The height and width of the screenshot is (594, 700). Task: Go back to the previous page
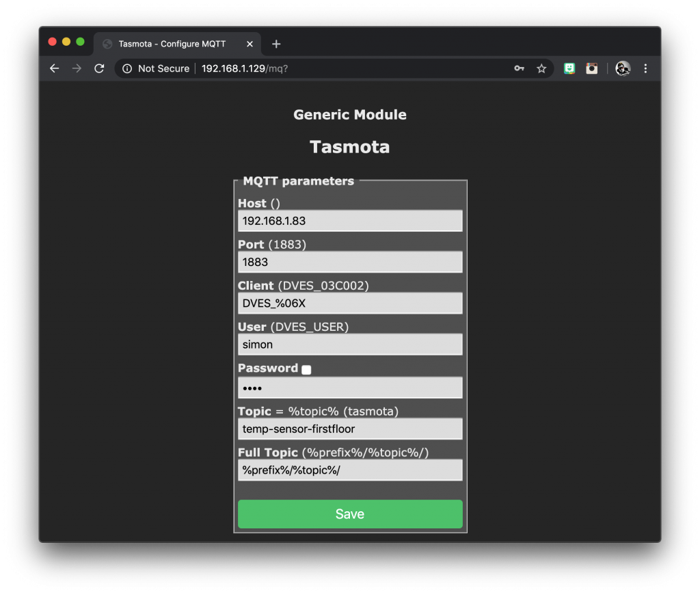tap(55, 68)
